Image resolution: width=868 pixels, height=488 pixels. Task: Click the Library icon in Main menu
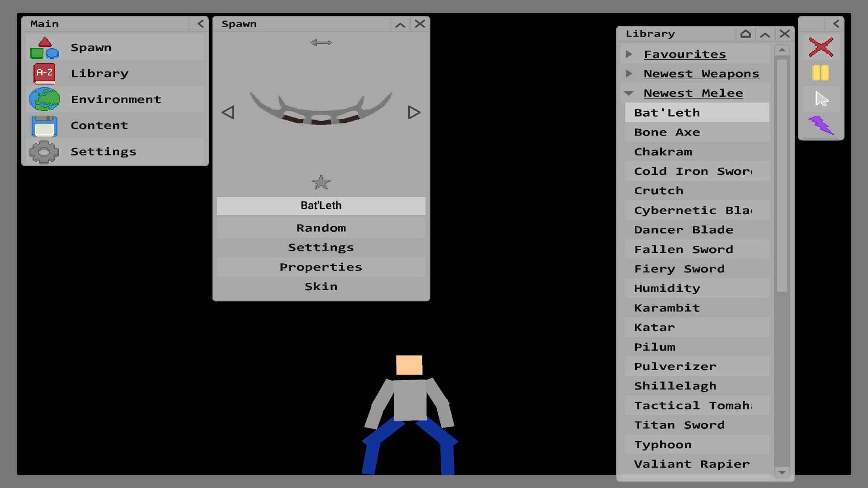point(45,73)
